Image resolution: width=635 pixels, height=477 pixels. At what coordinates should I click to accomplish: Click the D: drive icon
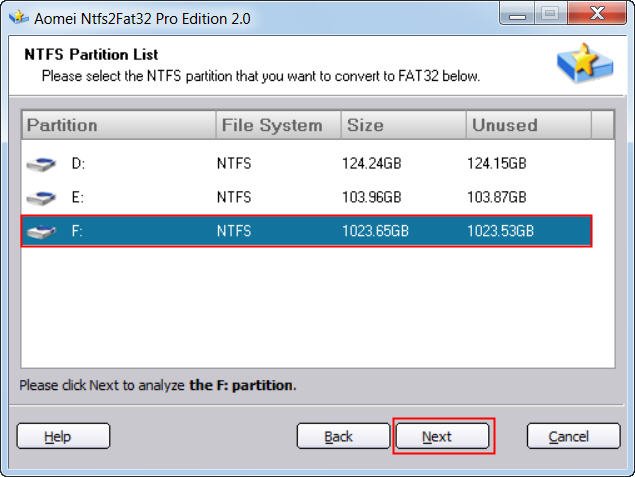[x=40, y=165]
